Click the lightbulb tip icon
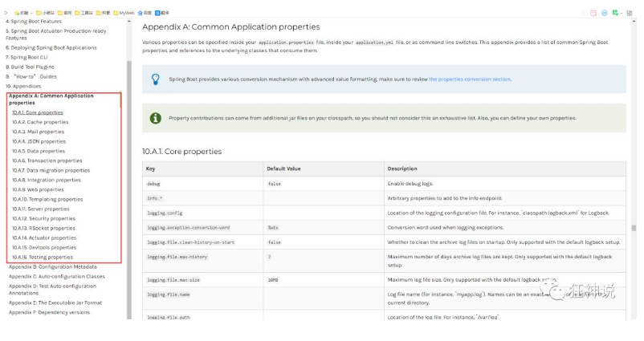Screen dimensions: 644x341 click(156, 79)
